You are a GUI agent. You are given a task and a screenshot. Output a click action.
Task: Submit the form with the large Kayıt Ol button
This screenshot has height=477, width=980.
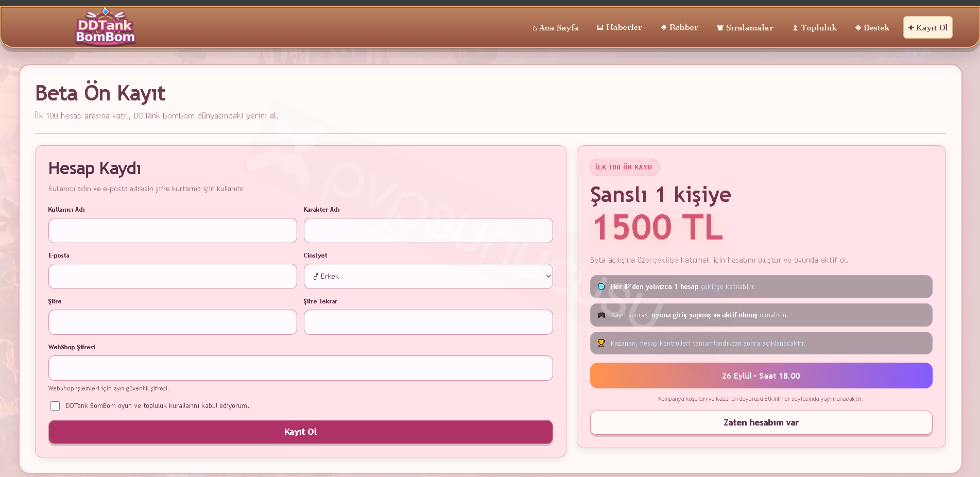click(x=301, y=432)
